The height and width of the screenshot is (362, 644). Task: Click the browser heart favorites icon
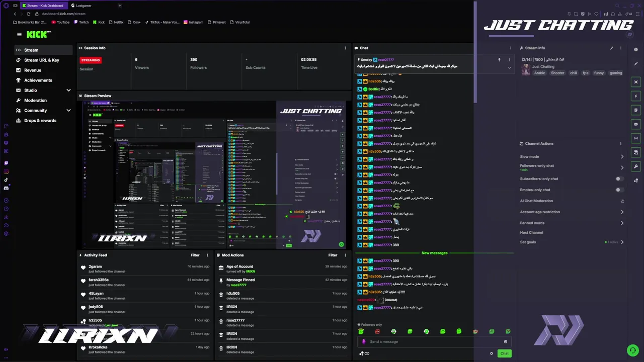(597, 14)
